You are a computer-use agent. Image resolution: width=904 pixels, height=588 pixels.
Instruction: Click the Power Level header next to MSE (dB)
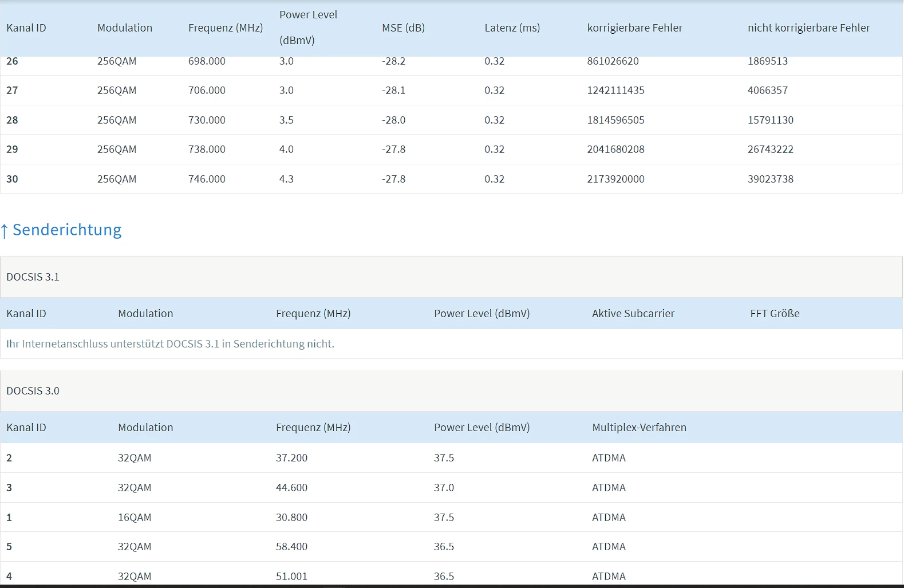[309, 27]
